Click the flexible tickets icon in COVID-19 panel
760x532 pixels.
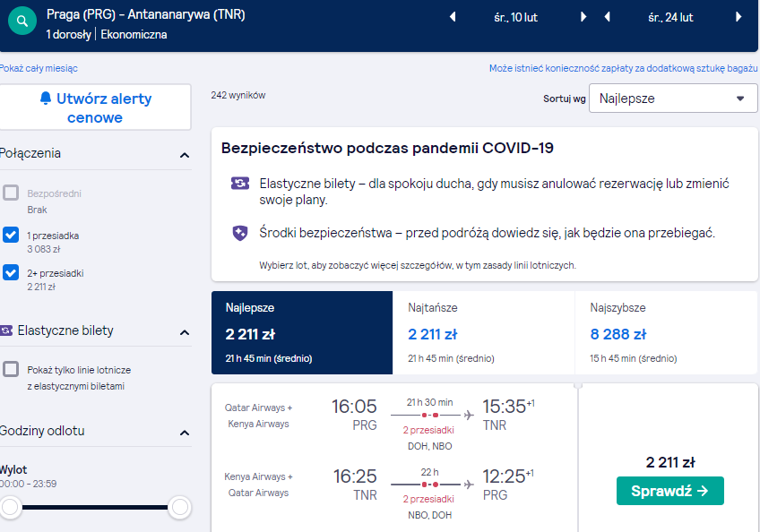point(240,183)
